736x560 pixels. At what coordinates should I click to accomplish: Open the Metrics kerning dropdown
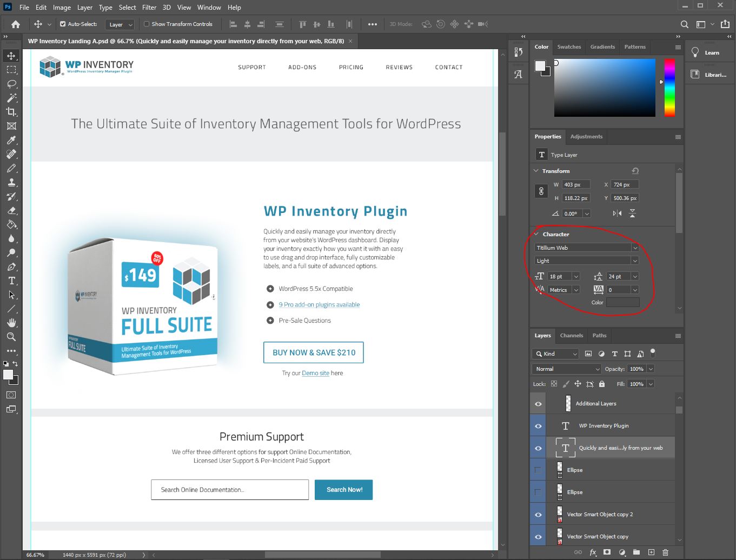(x=576, y=290)
